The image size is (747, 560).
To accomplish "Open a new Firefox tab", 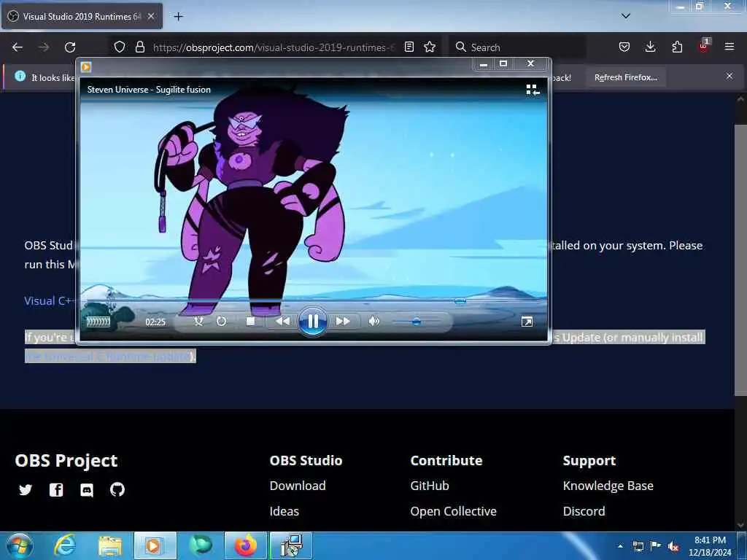I will (x=178, y=17).
